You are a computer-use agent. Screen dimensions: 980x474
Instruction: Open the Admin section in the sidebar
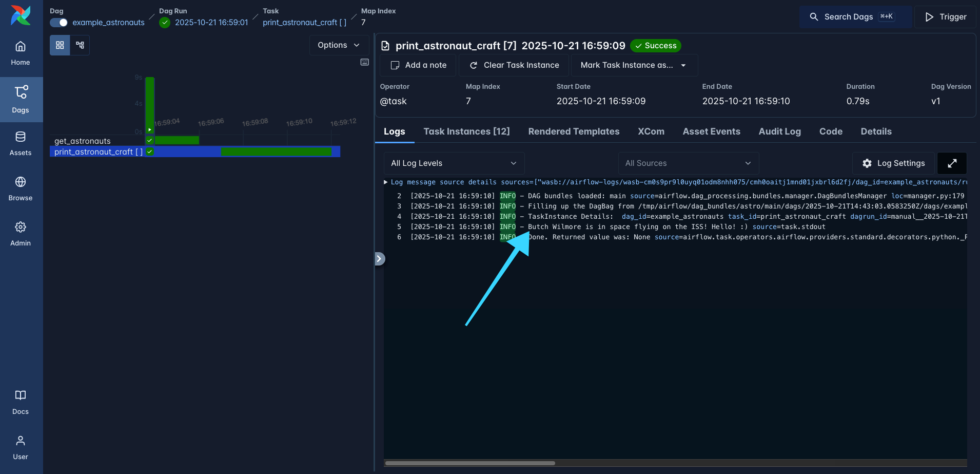tap(20, 234)
